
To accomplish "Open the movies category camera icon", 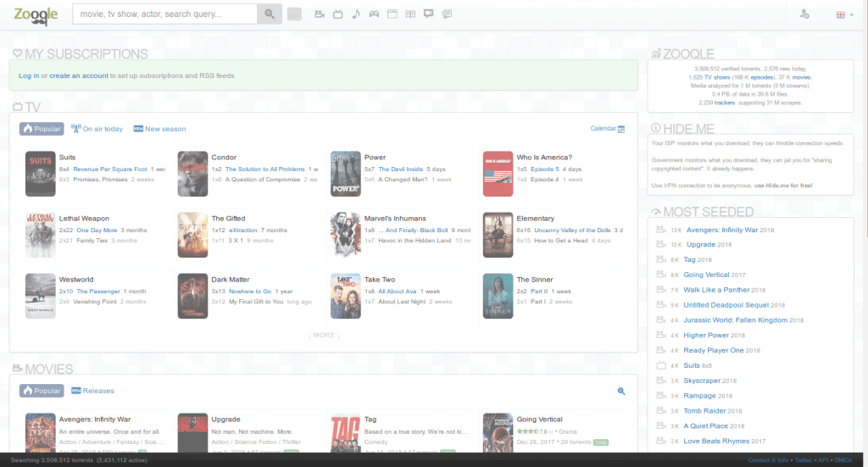I will coord(319,14).
